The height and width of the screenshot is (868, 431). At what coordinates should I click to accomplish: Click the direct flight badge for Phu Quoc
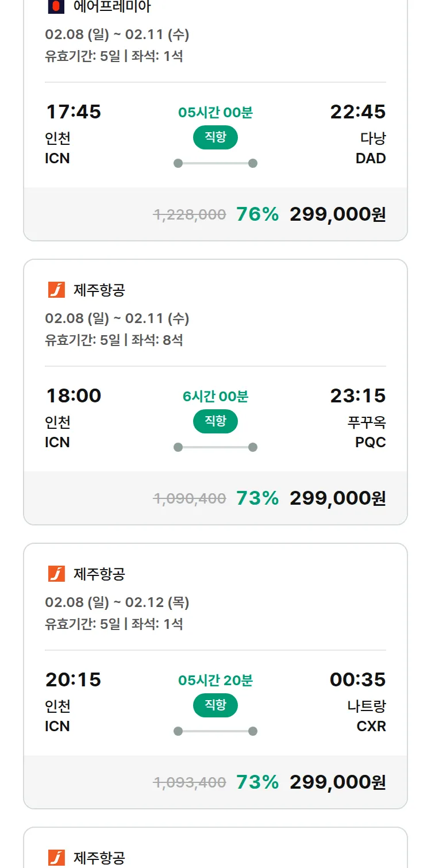pos(215,421)
